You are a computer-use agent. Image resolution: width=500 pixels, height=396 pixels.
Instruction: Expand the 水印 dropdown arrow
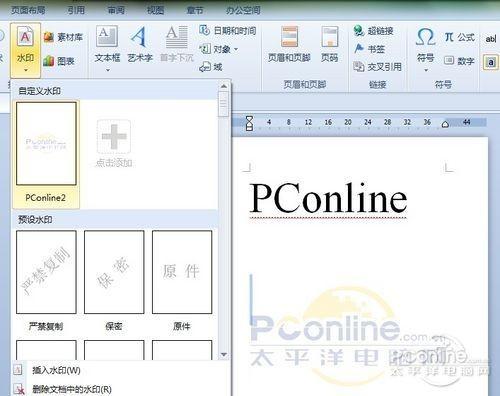[x=26, y=70]
